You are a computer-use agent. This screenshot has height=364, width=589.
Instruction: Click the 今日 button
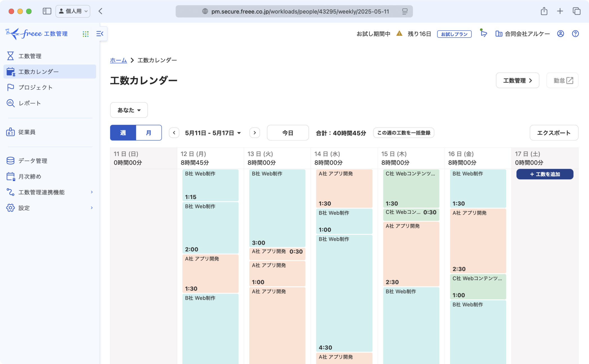click(x=288, y=133)
